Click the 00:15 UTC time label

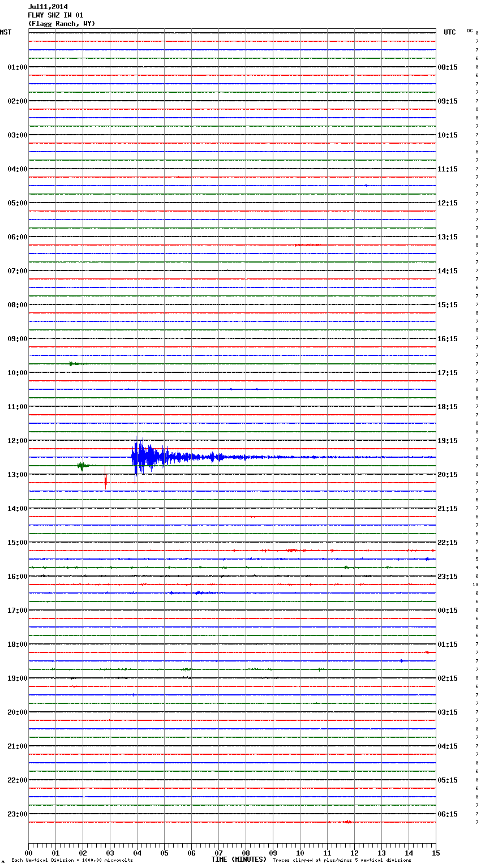[x=448, y=611]
